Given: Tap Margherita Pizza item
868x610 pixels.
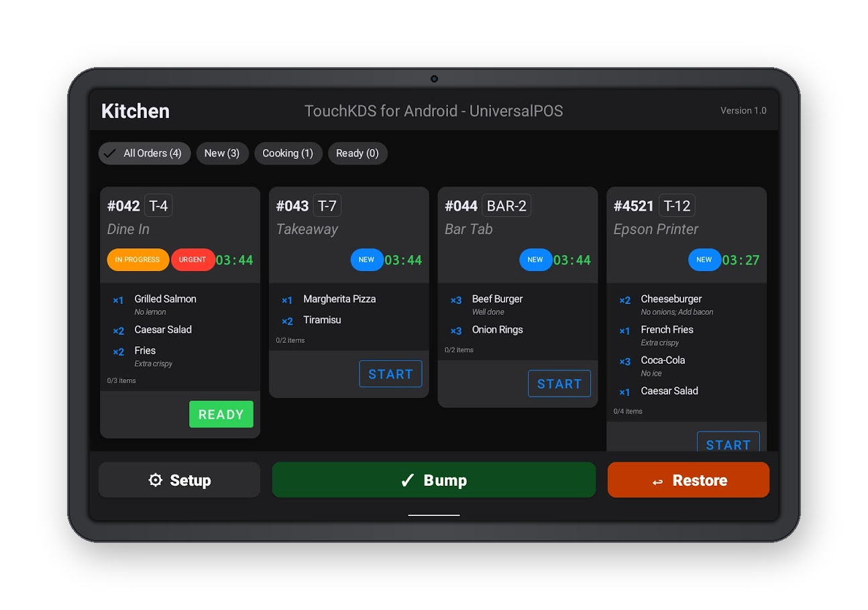Looking at the screenshot, I should (339, 299).
